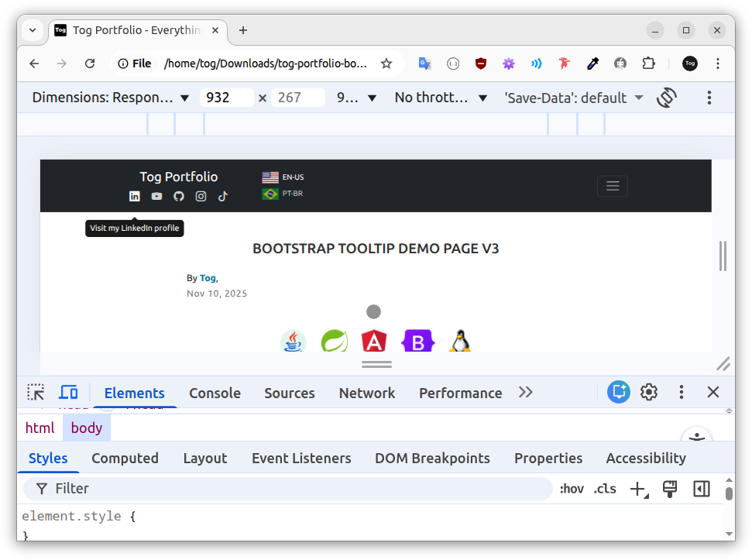Click the Bootstrap logo icon

tap(417, 341)
